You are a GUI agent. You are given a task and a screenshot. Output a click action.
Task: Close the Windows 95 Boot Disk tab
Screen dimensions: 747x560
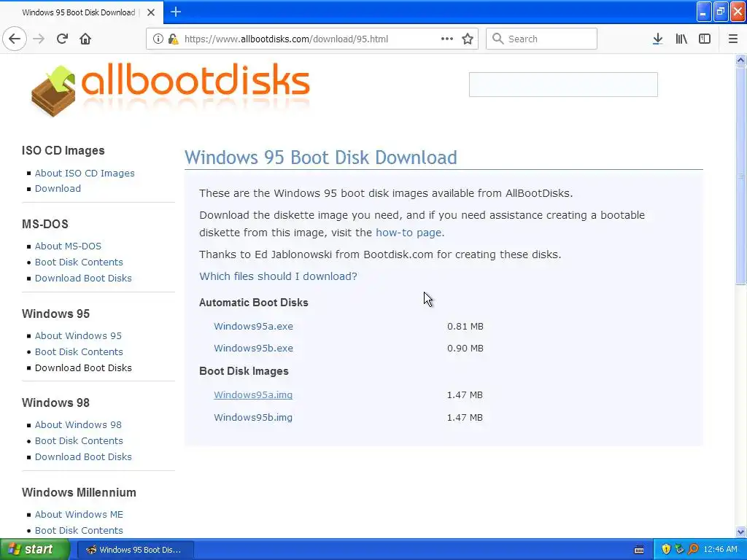click(151, 12)
